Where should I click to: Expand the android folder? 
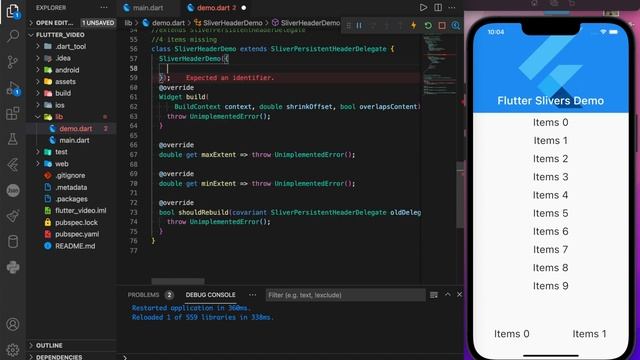72,70
